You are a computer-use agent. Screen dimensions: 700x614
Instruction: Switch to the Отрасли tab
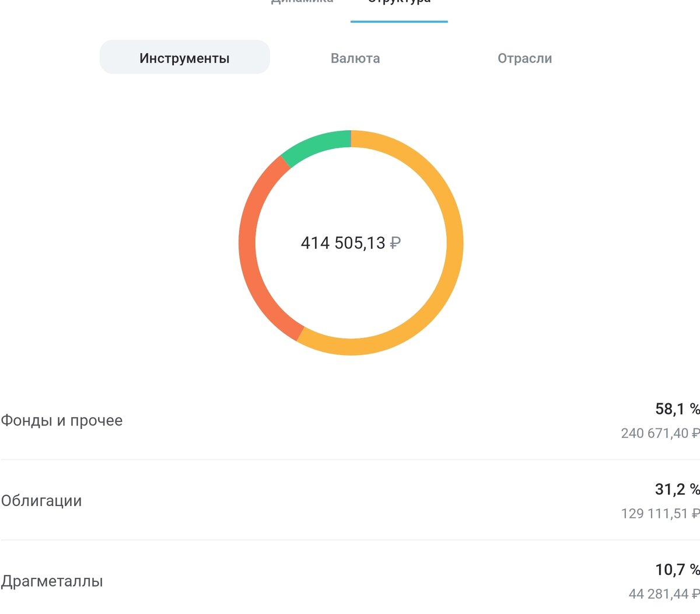click(524, 58)
